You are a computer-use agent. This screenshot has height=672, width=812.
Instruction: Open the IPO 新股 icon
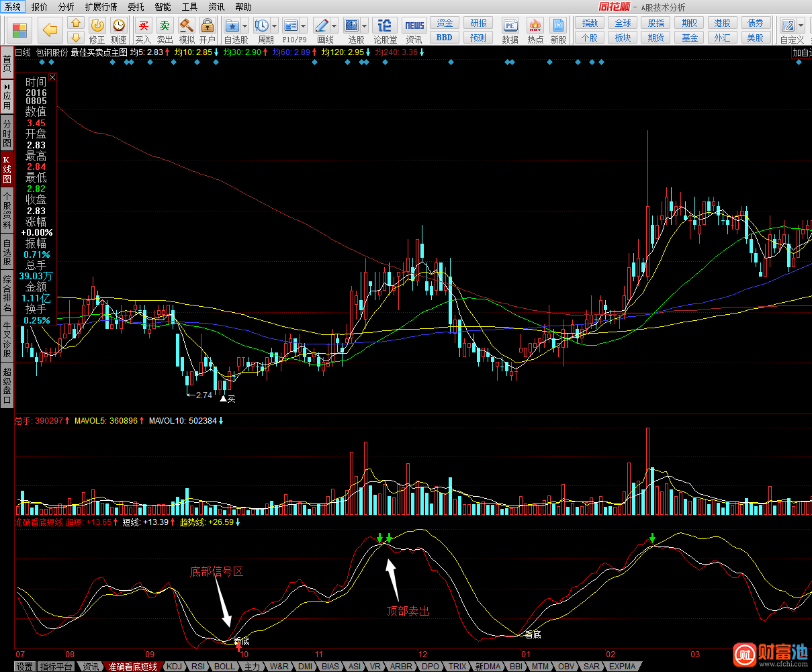(558, 26)
